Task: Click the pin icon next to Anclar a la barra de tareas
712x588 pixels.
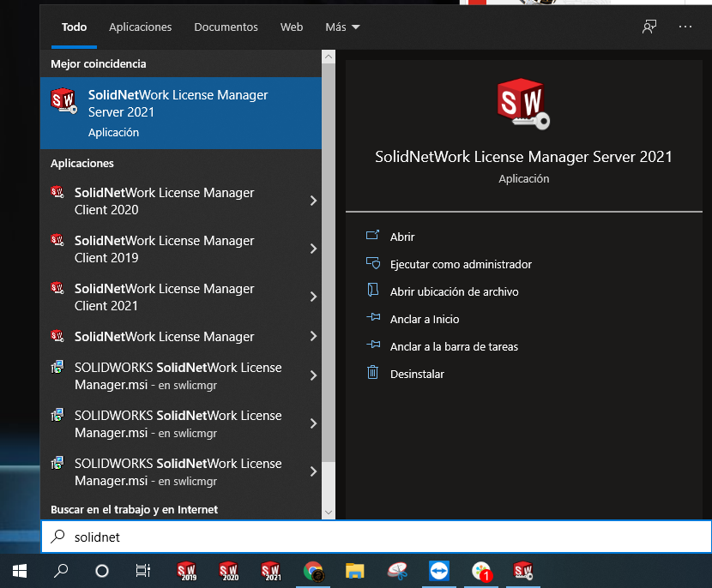Action: tap(373, 345)
